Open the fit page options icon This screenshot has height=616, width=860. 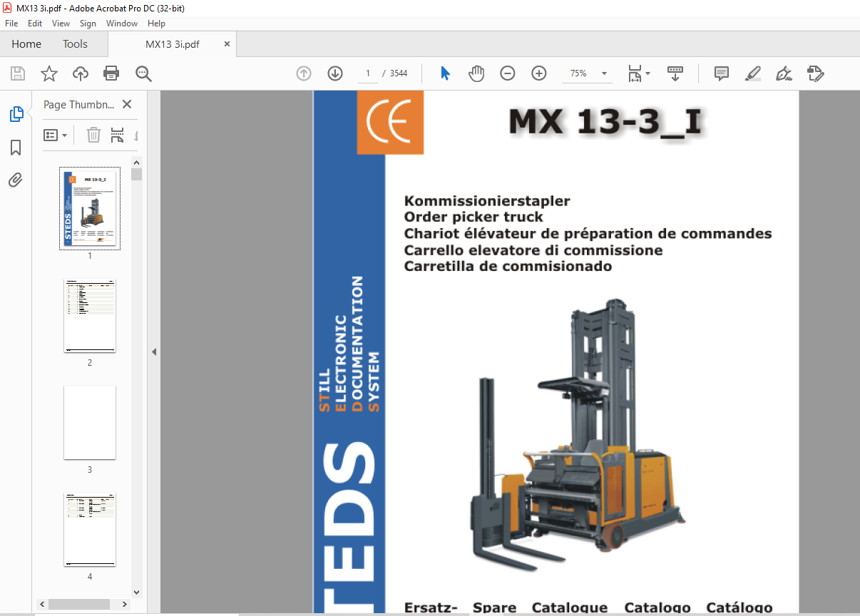(638, 73)
